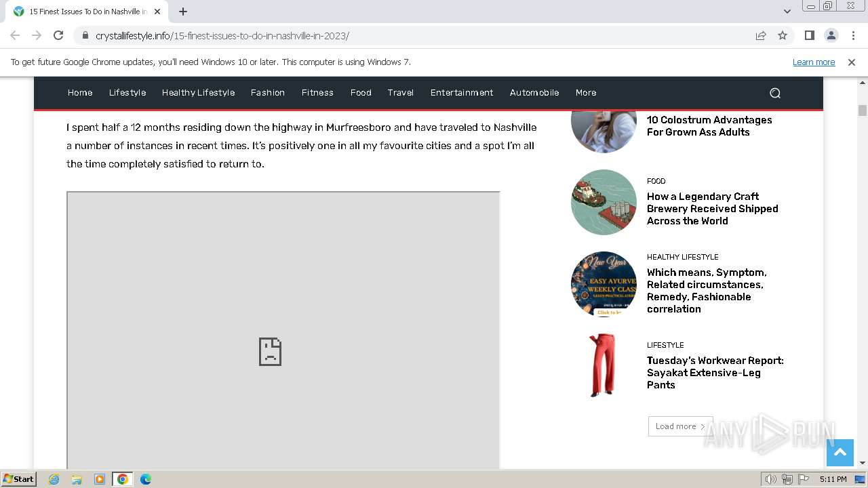Image resolution: width=868 pixels, height=488 pixels.
Task: Open the Action Center flag icon
Action: tap(804, 479)
